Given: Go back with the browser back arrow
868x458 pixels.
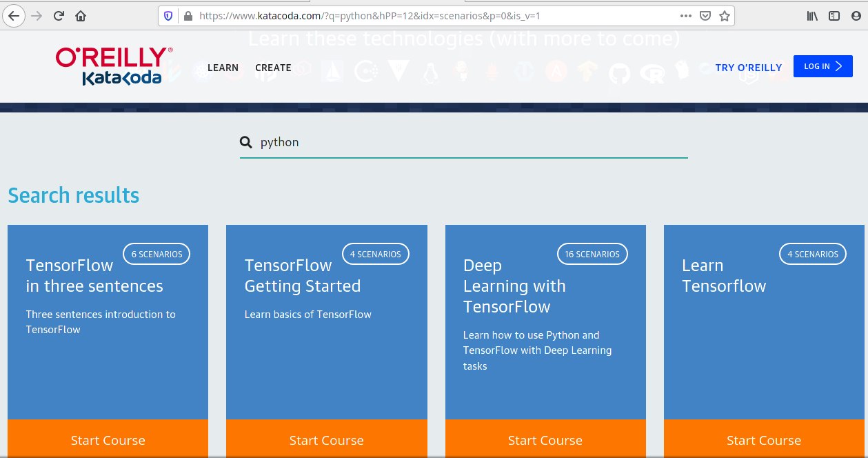Looking at the screenshot, I should coord(14,15).
